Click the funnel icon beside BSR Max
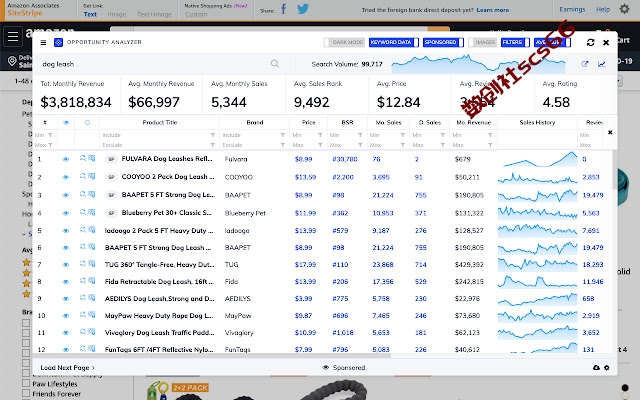 (360, 145)
